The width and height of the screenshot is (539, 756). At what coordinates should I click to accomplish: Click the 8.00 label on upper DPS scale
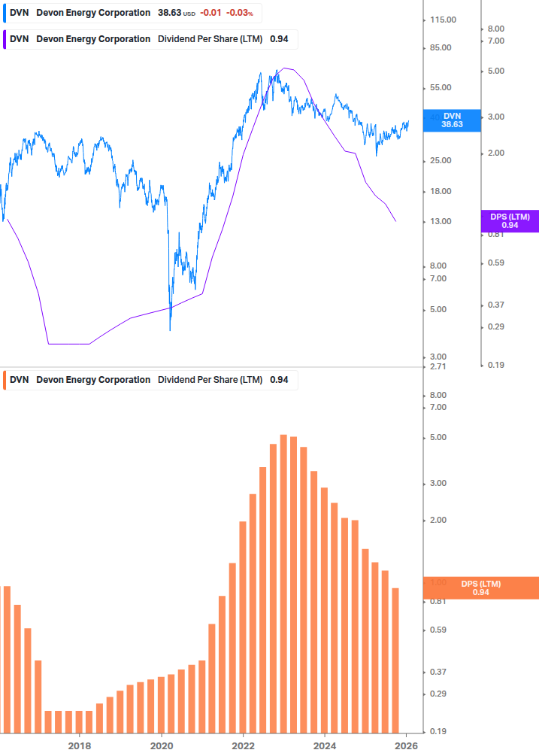point(495,29)
